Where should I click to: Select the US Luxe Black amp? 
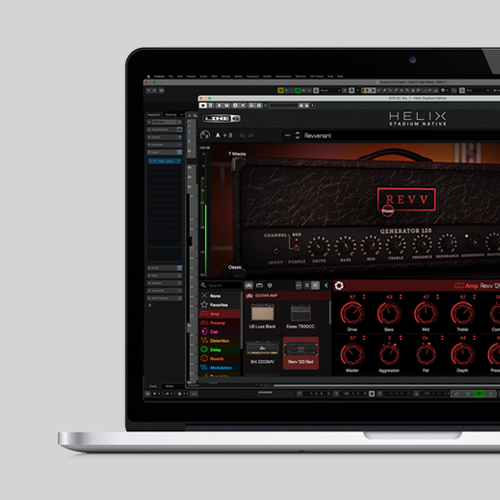pyautogui.click(x=262, y=316)
